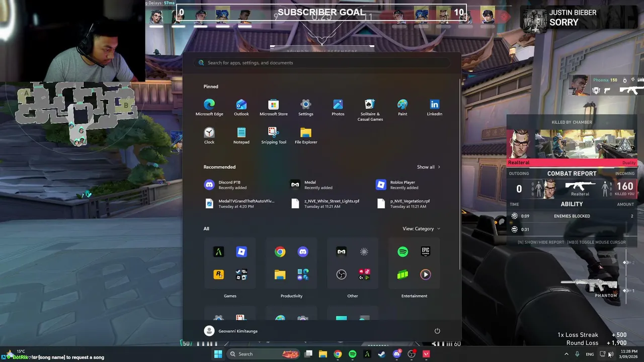Show hidden system tray icons
The image size is (644, 362).
[x=566, y=354]
